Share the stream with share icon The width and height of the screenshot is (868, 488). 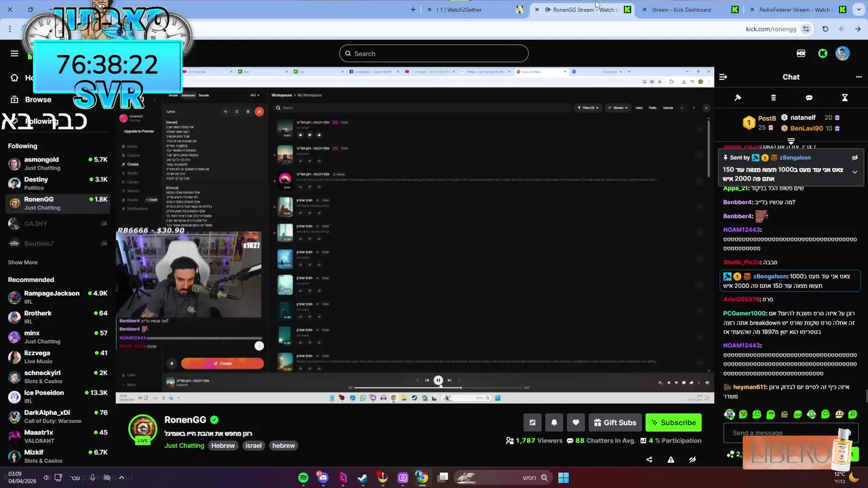coord(649,460)
